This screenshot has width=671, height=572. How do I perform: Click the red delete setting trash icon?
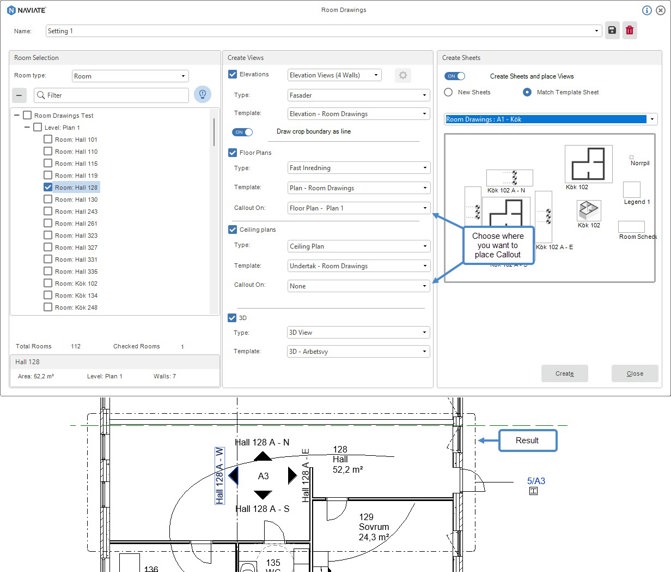(x=629, y=31)
